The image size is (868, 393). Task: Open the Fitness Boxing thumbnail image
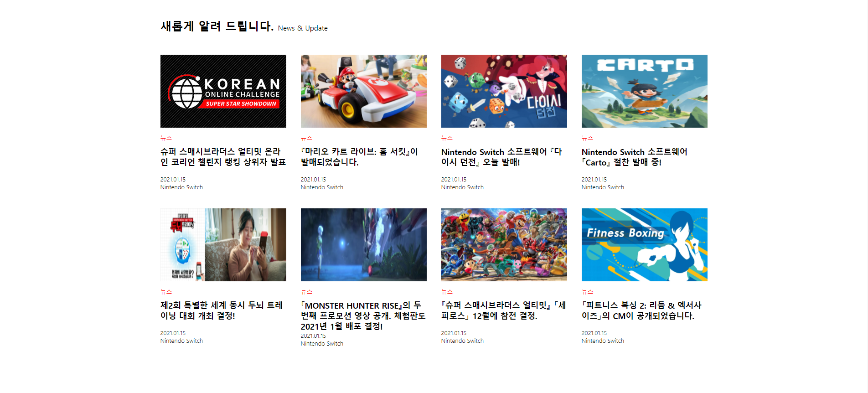pyautogui.click(x=645, y=245)
